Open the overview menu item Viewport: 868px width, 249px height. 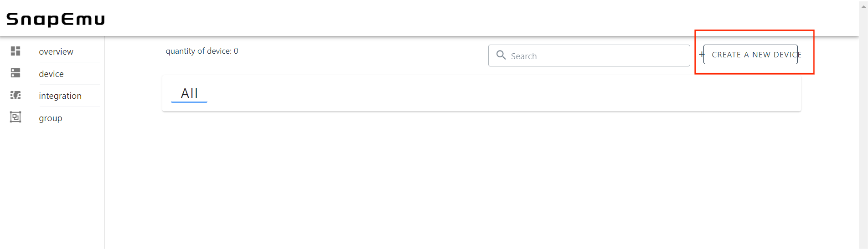(56, 52)
